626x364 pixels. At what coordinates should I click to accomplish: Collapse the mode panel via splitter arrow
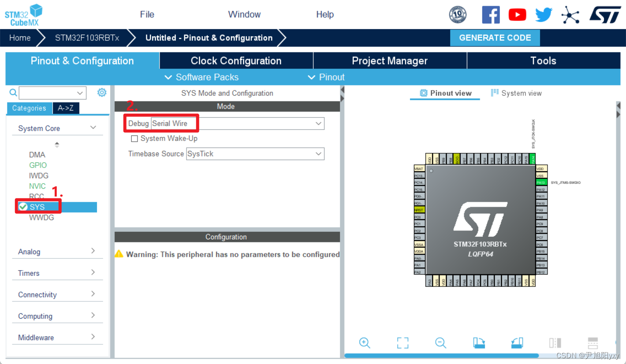(342, 89)
